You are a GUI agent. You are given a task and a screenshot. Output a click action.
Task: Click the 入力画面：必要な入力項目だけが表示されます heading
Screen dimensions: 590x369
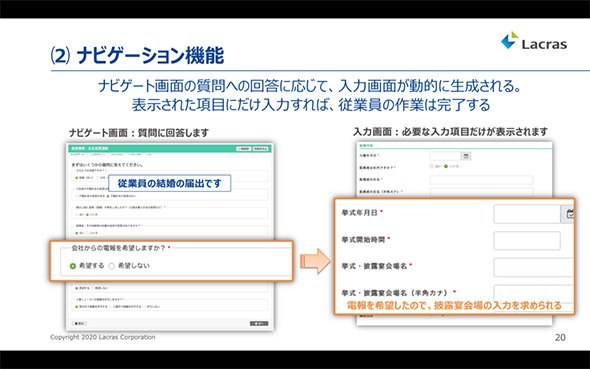(450, 132)
